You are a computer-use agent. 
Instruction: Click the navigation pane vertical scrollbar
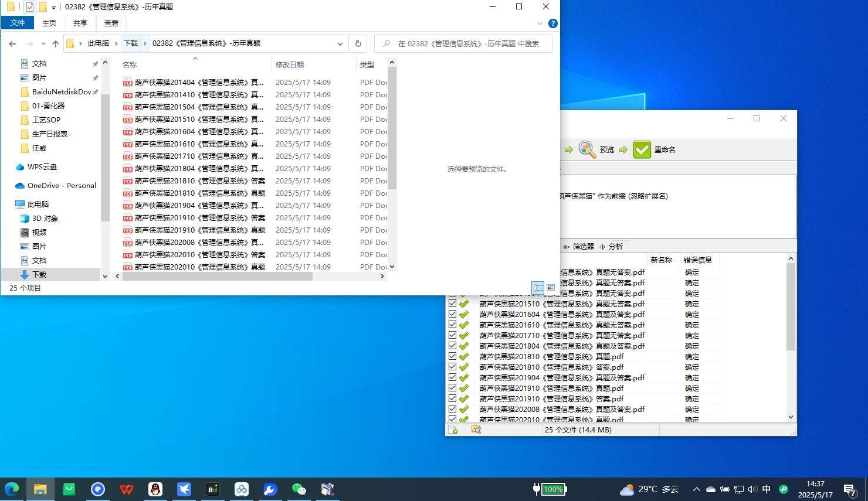coord(105,158)
